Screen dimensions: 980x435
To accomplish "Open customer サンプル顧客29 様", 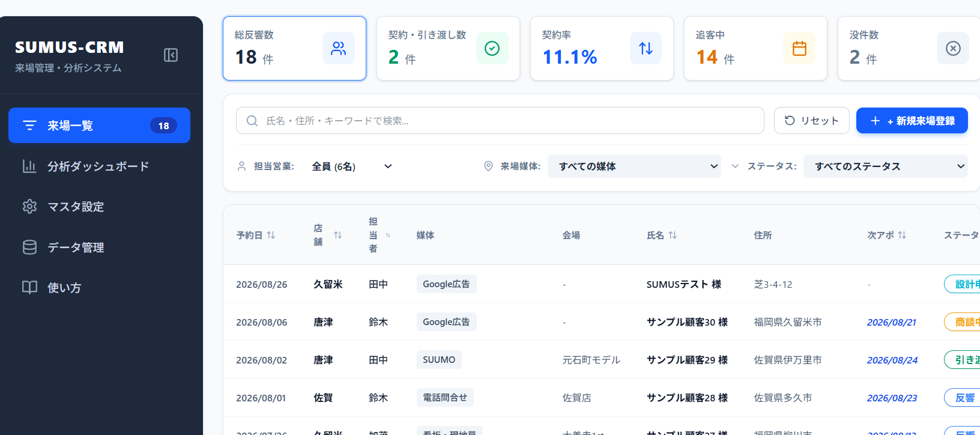I will [687, 360].
